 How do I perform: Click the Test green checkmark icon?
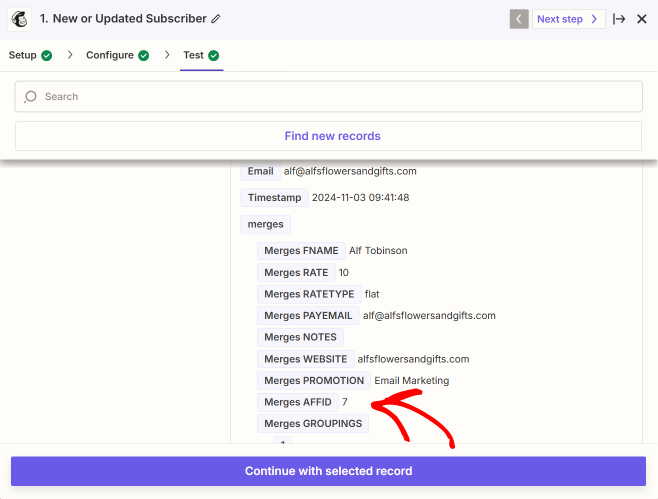pos(214,55)
